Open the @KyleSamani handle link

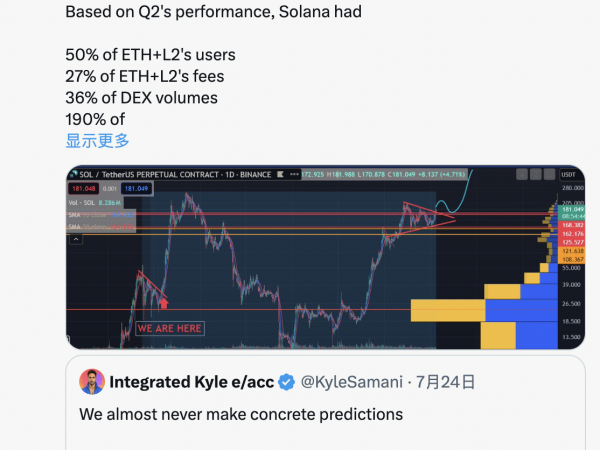(352, 382)
